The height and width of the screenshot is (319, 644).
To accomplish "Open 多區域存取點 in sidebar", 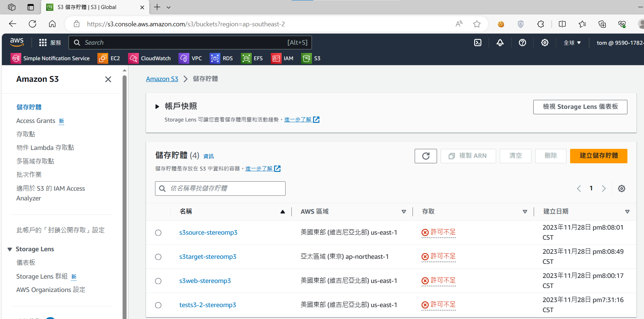I will [x=35, y=161].
